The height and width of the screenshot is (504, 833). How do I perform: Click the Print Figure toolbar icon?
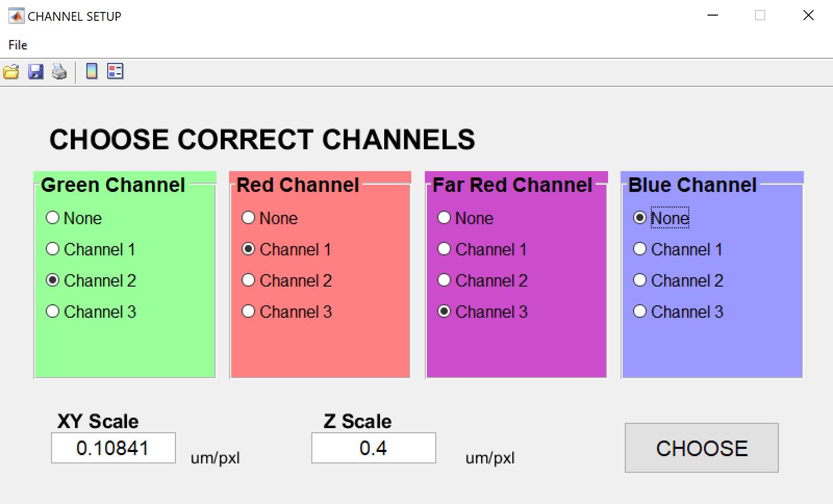click(59, 71)
